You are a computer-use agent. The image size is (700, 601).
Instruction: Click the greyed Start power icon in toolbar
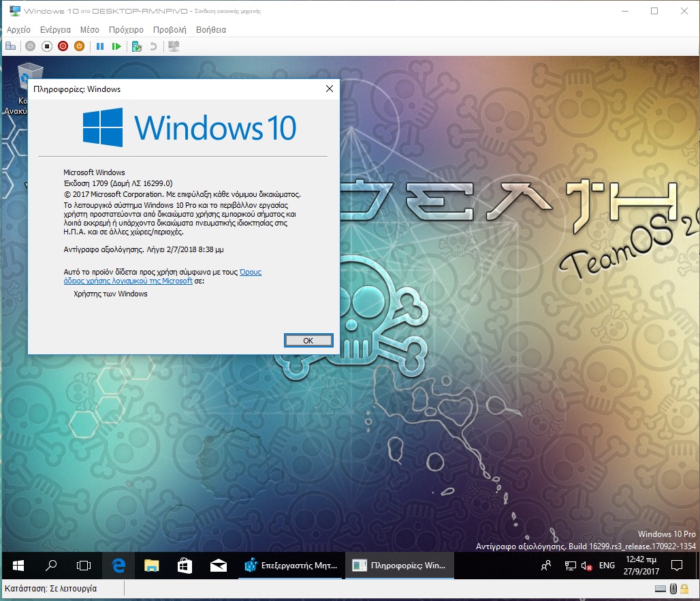(x=30, y=46)
